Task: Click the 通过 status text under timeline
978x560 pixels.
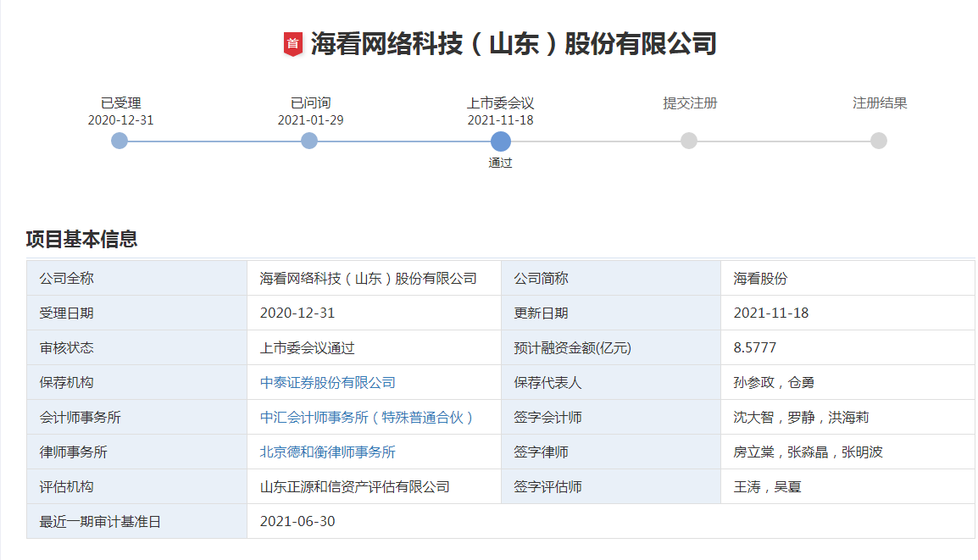Action: click(x=500, y=163)
